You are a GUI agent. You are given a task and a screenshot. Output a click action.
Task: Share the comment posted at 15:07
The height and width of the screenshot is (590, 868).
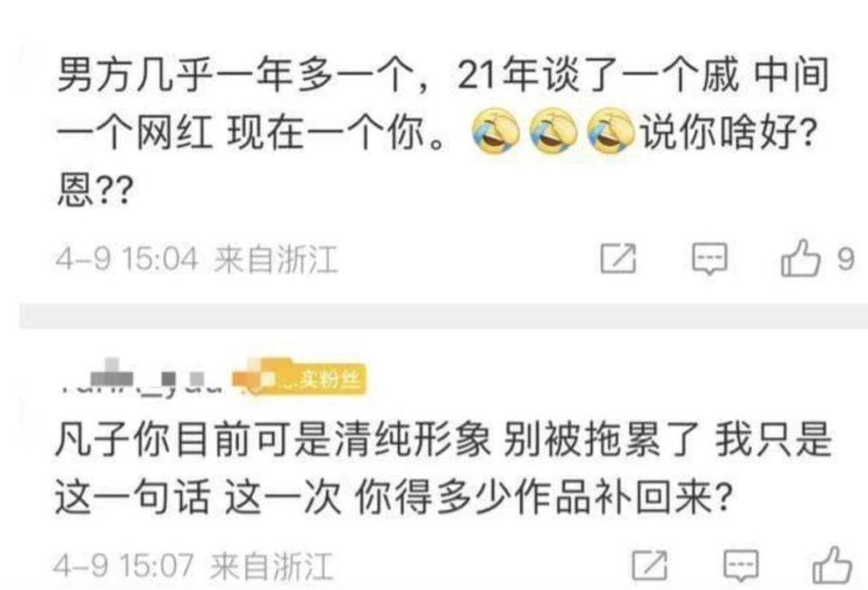click(x=649, y=566)
